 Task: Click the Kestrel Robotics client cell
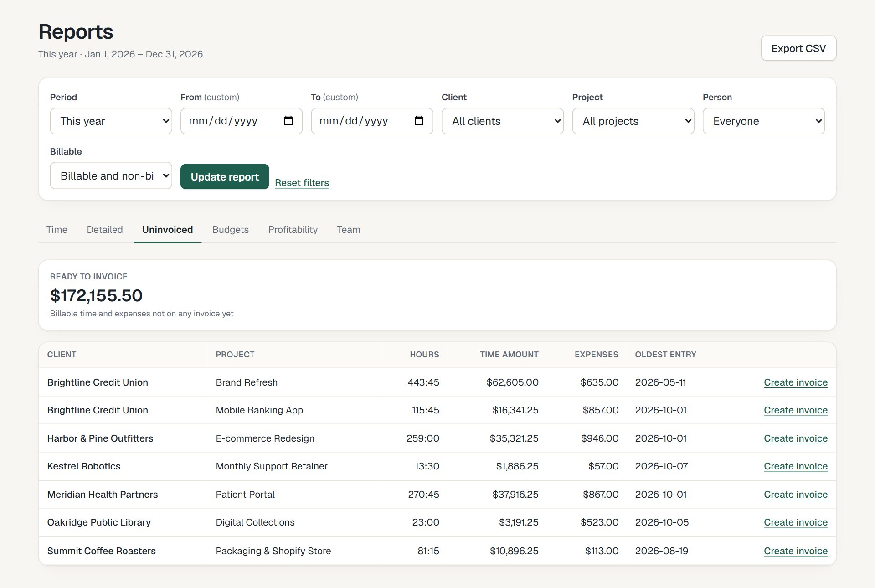point(84,466)
